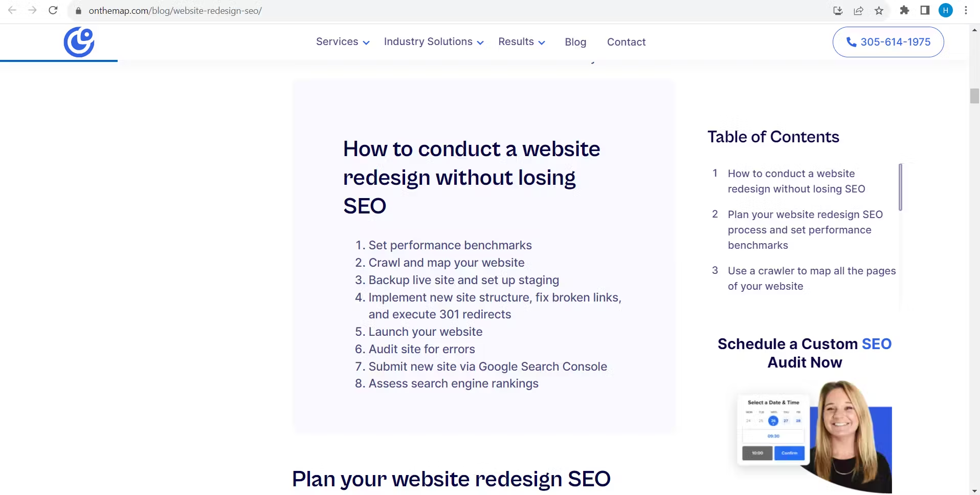Image resolution: width=980 pixels, height=495 pixels.
Task: Jump to 'Use a crawler to map' contents link
Action: [x=812, y=278]
